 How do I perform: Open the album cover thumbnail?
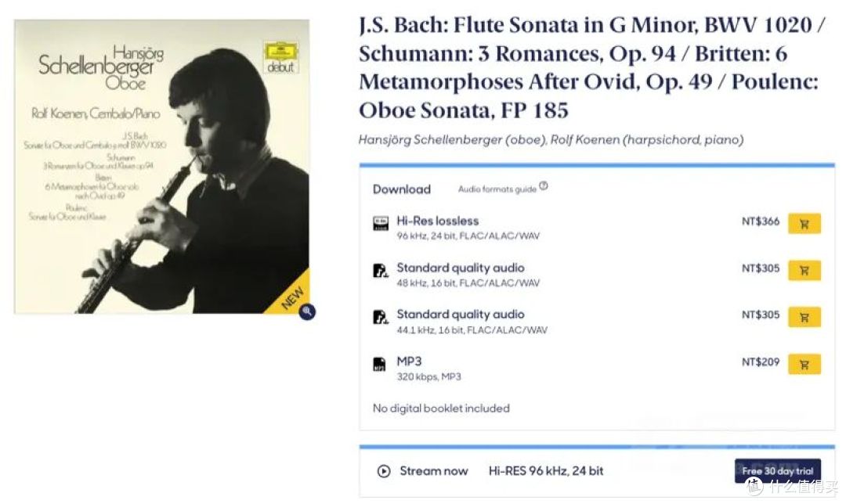point(162,167)
